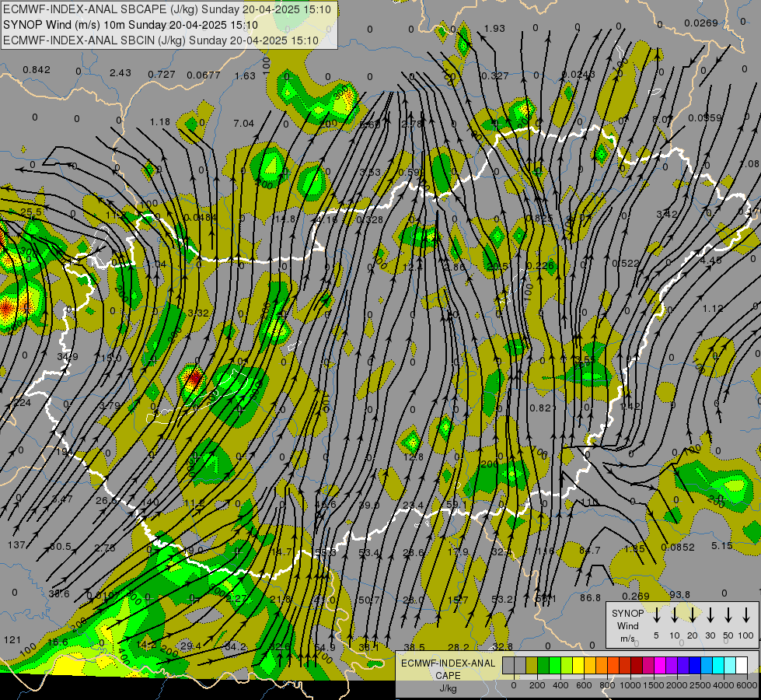Click the map value 86.8

point(590,598)
